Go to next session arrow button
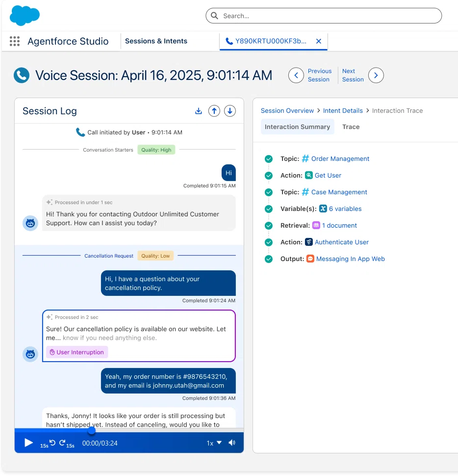Viewport: 458px width, 476px height. click(376, 75)
